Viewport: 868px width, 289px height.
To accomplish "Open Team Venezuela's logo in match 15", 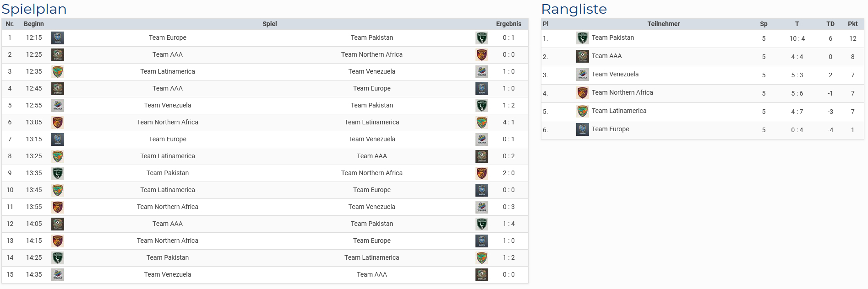I will (58, 275).
